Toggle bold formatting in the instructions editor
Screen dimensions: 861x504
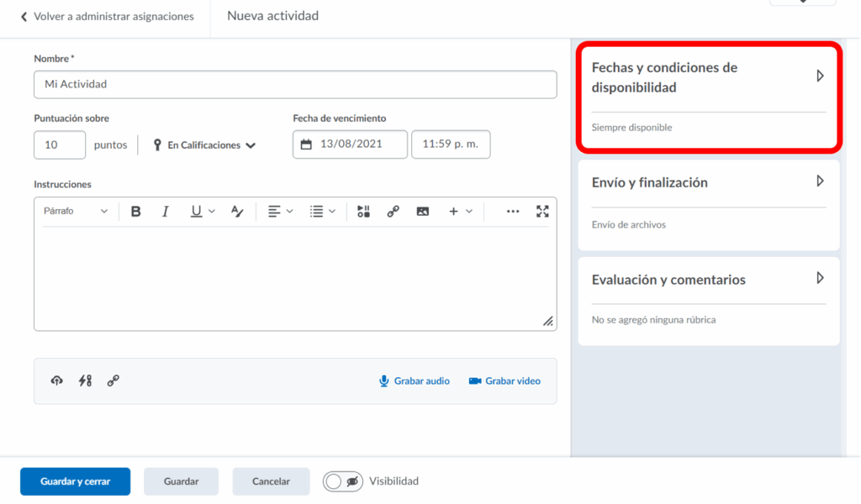point(136,212)
